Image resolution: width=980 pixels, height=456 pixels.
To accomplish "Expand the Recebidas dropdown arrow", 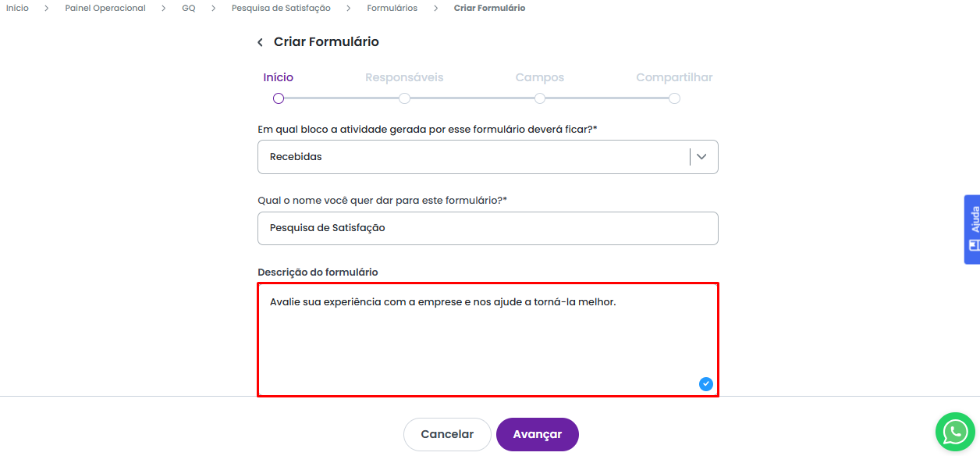I will coord(701,157).
